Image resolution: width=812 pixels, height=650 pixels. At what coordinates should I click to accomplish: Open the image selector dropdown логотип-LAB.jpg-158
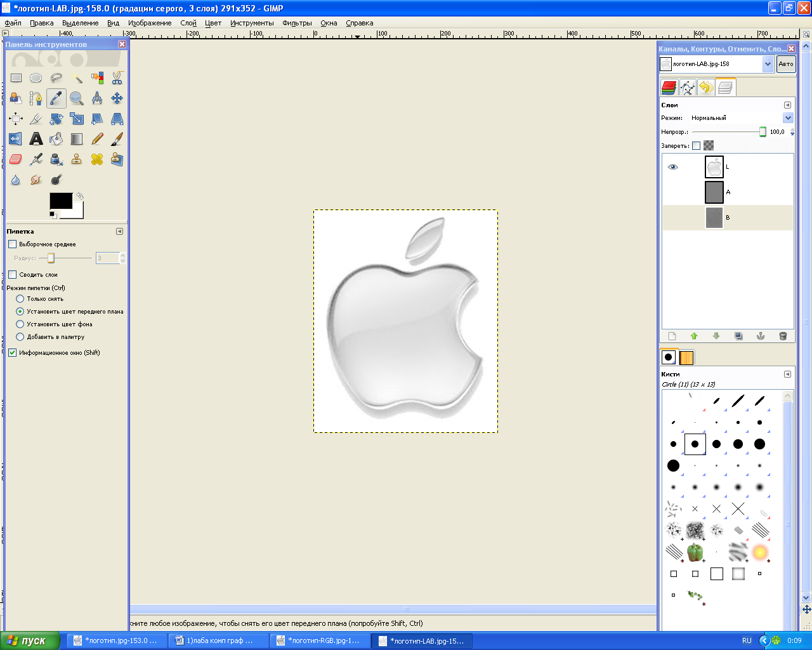(x=768, y=63)
